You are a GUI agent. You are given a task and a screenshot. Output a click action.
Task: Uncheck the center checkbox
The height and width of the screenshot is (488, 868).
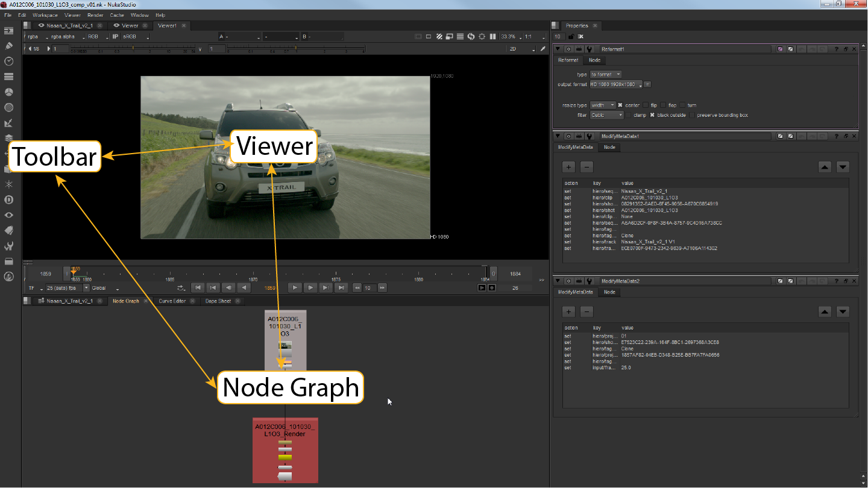pyautogui.click(x=620, y=105)
